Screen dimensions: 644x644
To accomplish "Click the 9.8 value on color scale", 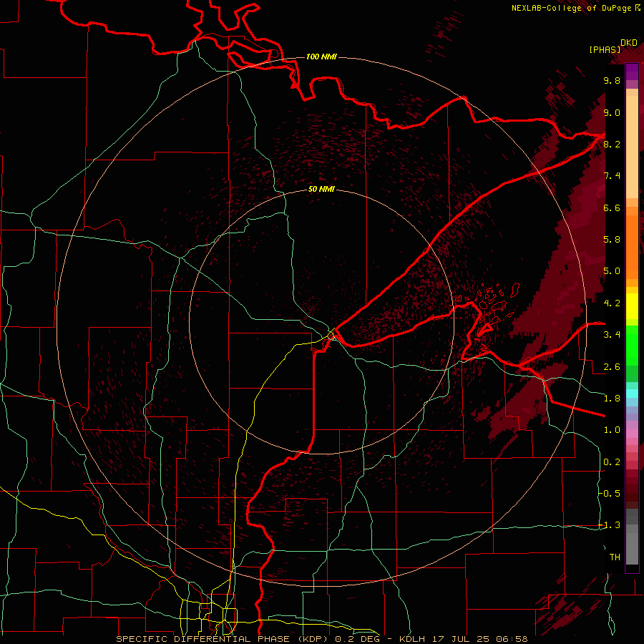I will click(612, 80).
